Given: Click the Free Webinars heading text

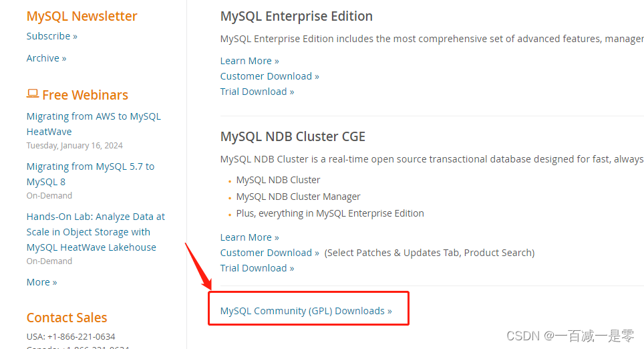Looking at the screenshot, I should coord(85,95).
